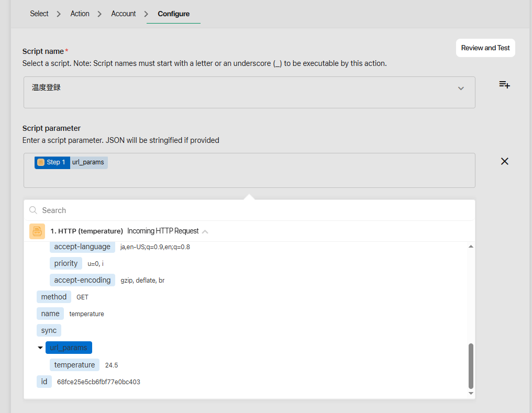Collapse the url_params tree node

click(40, 348)
